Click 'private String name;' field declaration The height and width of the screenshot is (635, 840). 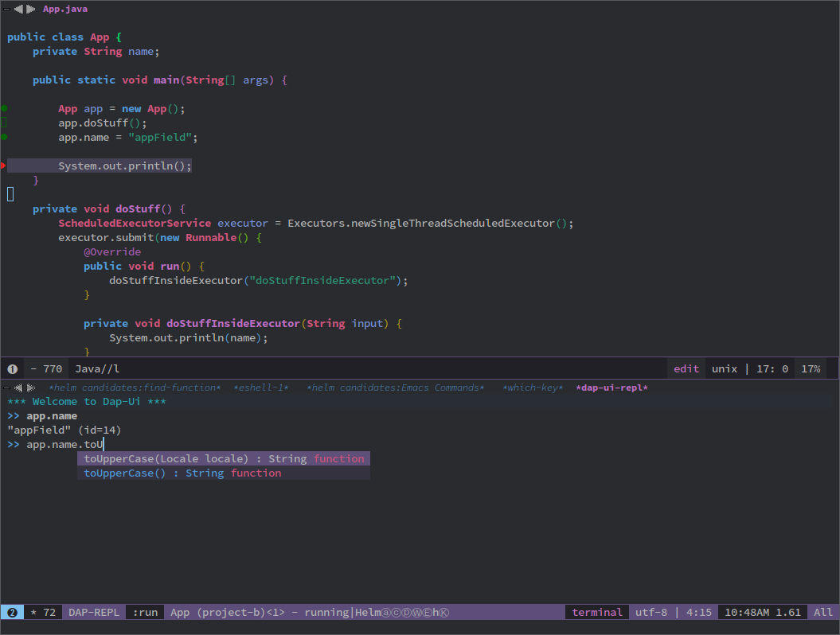coord(96,52)
